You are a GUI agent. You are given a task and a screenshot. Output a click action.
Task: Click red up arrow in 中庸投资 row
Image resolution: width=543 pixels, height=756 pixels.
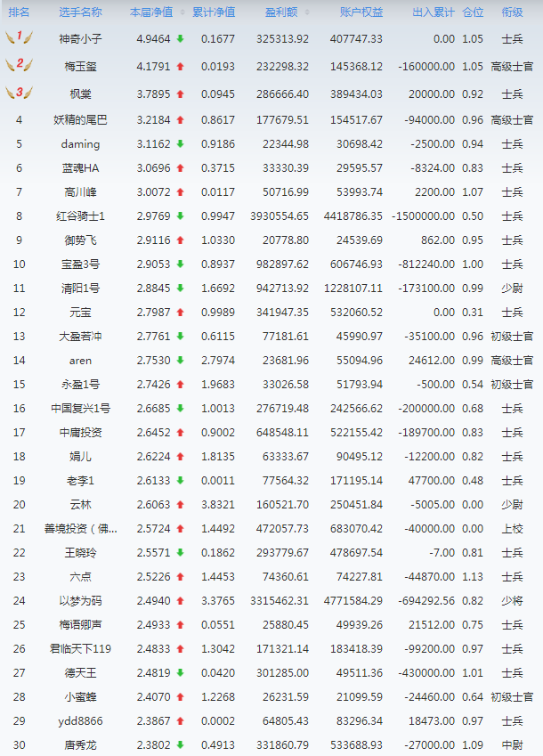[x=180, y=433]
